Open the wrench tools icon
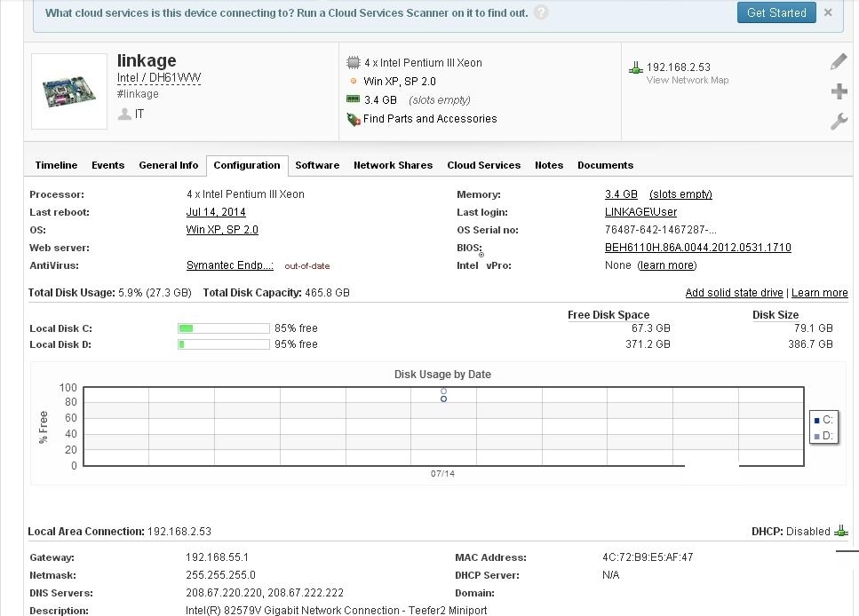This screenshot has height=616, width=859. [x=838, y=121]
